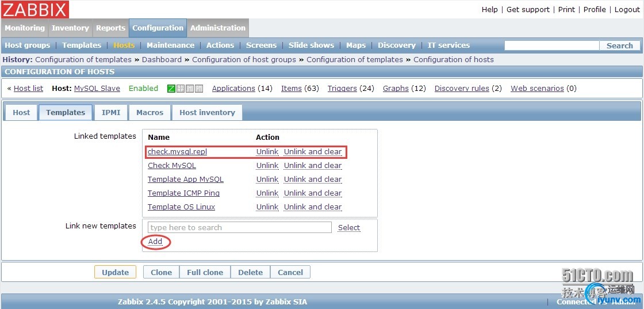
Task: Open the Help link
Action: point(489,9)
